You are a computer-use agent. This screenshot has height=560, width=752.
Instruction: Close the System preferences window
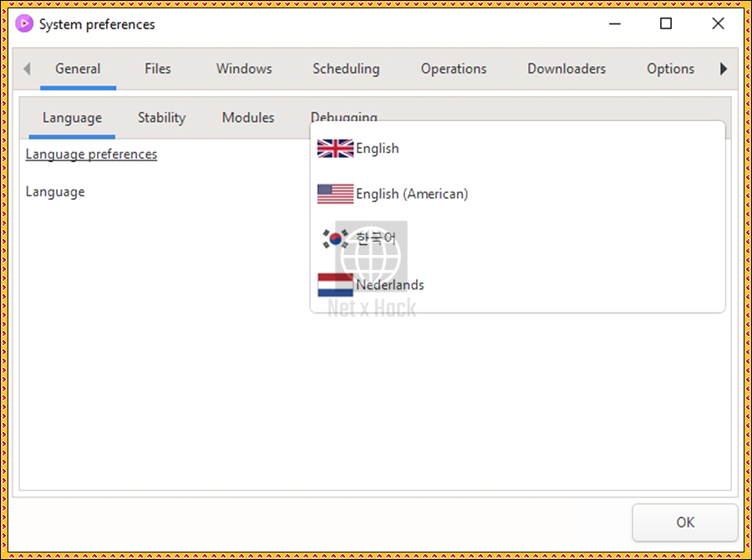coord(718,23)
